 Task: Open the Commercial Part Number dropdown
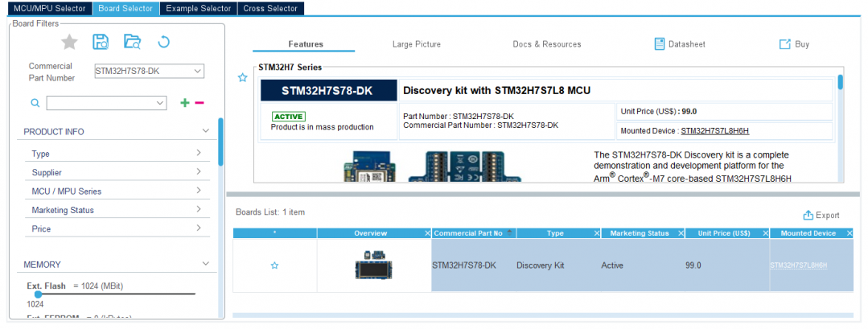(x=198, y=71)
